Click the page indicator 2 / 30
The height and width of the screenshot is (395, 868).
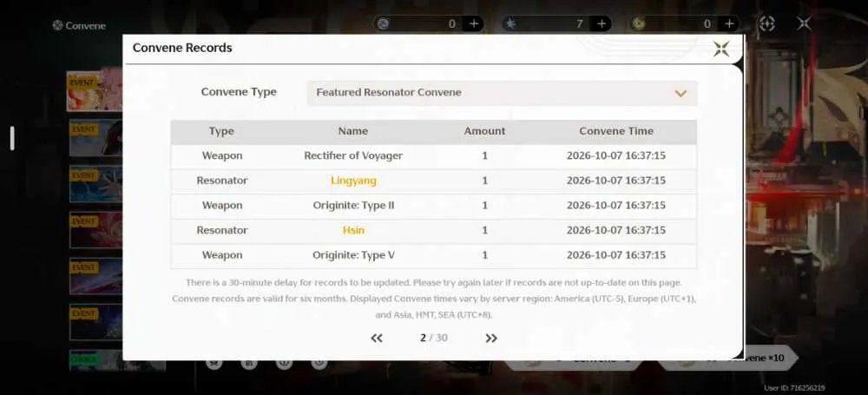click(433, 338)
